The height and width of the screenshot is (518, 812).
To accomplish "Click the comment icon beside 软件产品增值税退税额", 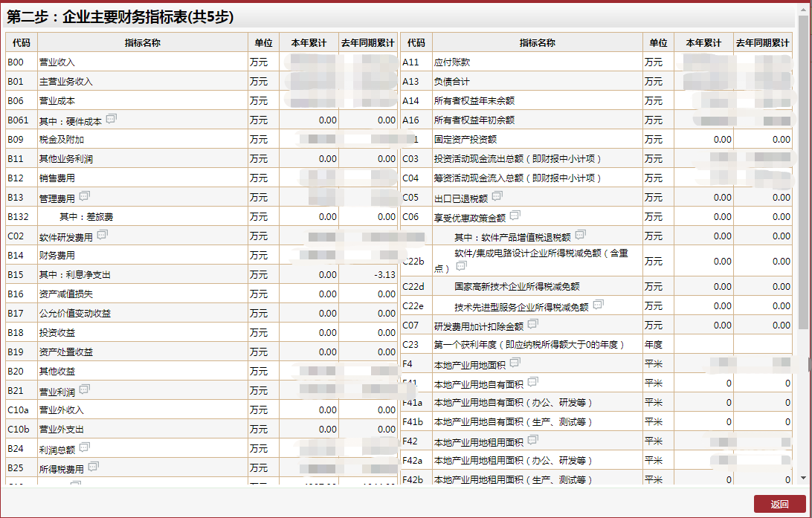I will click(581, 236).
